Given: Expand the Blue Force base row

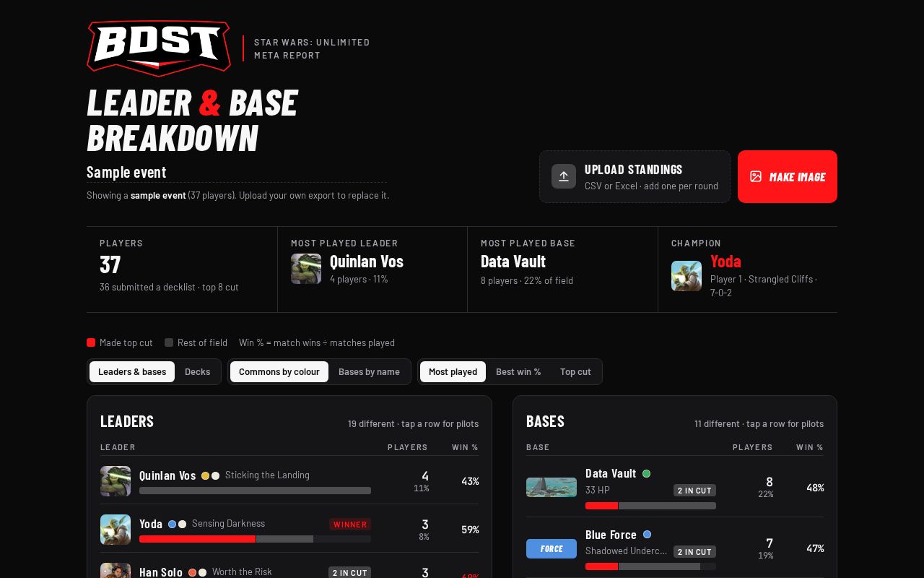Looking at the screenshot, I should point(675,548).
